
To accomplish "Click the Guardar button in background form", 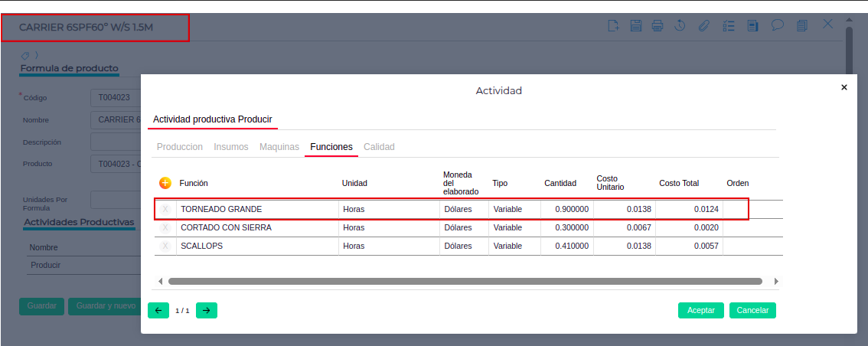I will click(x=41, y=306).
